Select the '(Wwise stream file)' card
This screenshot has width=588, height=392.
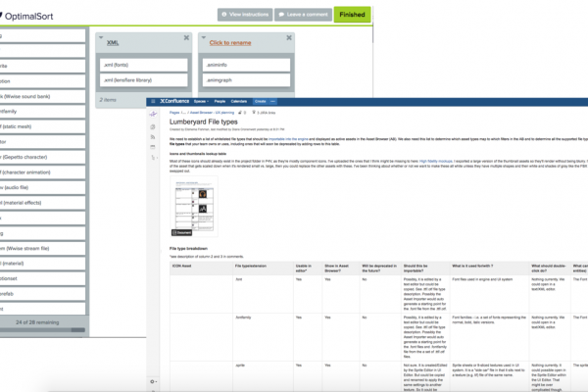(42, 248)
